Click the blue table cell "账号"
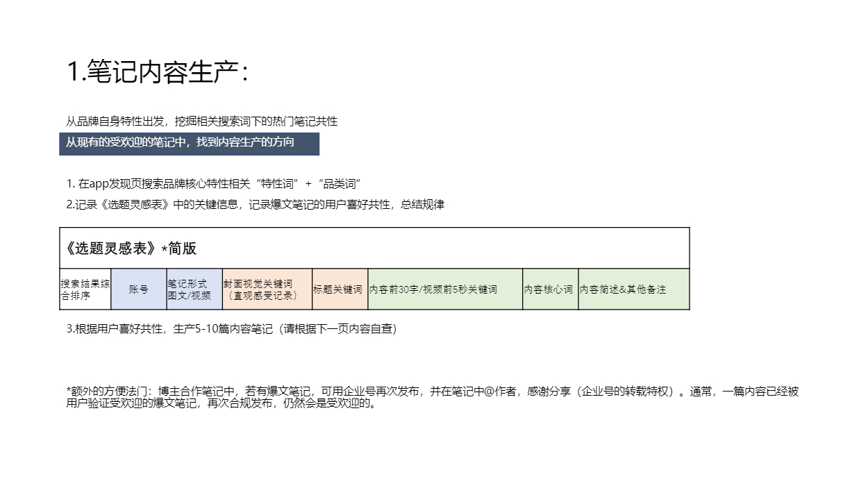This screenshot has width=868, height=488. [139, 289]
